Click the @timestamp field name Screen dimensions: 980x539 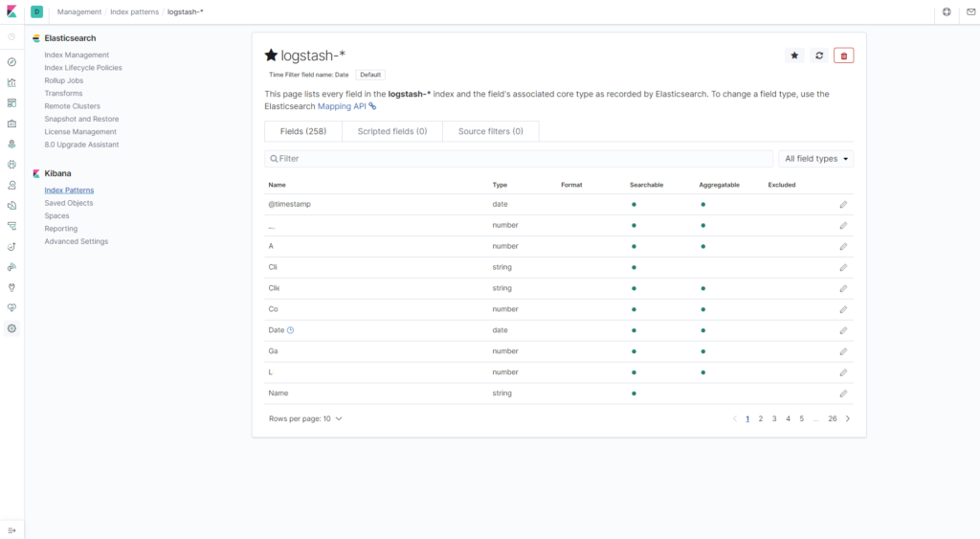point(289,205)
